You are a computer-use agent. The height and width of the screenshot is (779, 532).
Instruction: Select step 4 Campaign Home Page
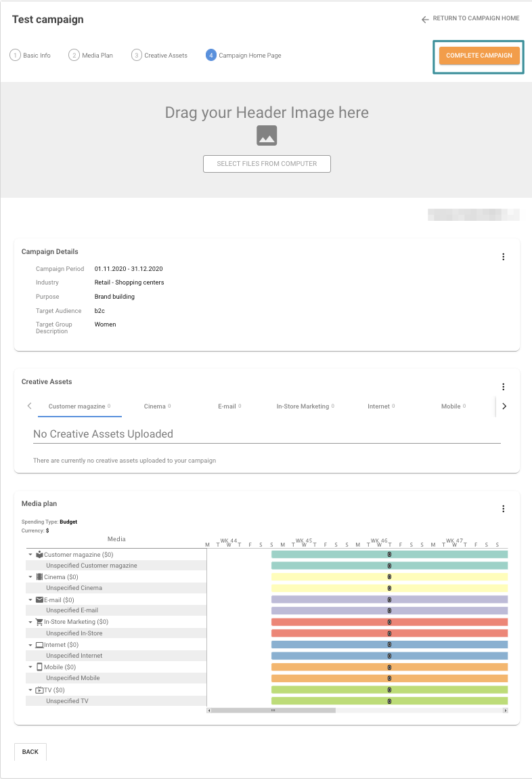click(x=244, y=55)
